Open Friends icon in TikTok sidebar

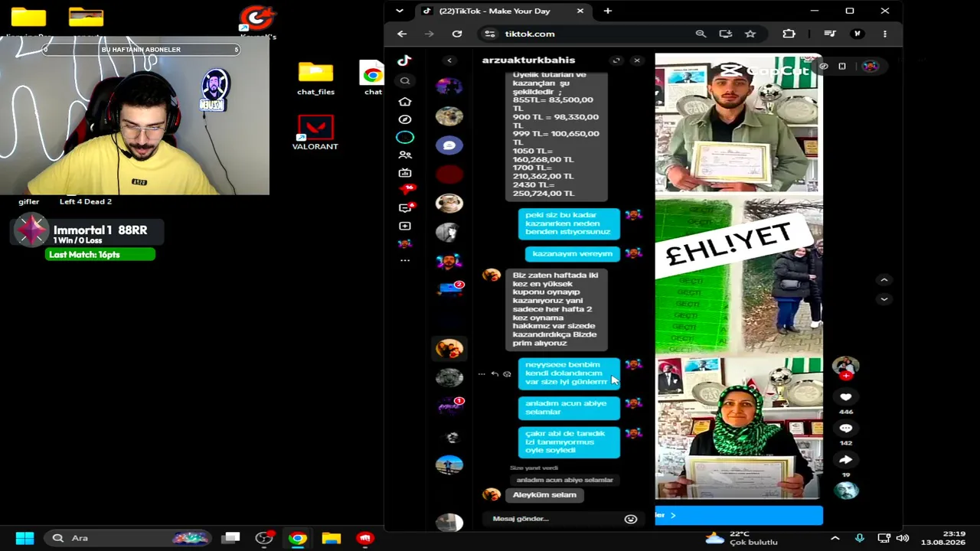point(405,155)
